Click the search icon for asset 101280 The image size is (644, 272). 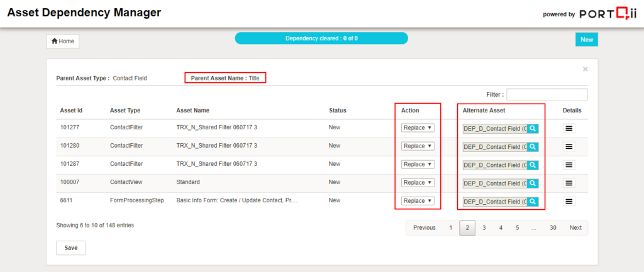click(x=533, y=146)
